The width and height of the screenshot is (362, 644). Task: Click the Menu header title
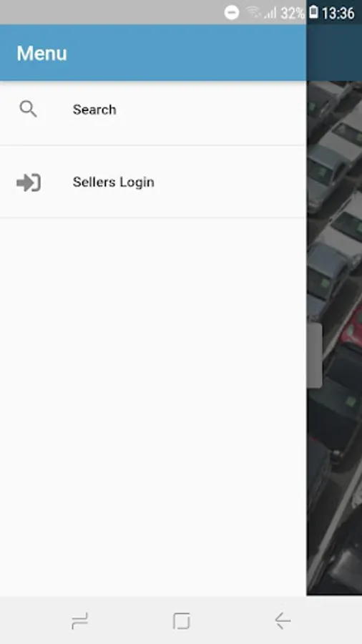[42, 54]
